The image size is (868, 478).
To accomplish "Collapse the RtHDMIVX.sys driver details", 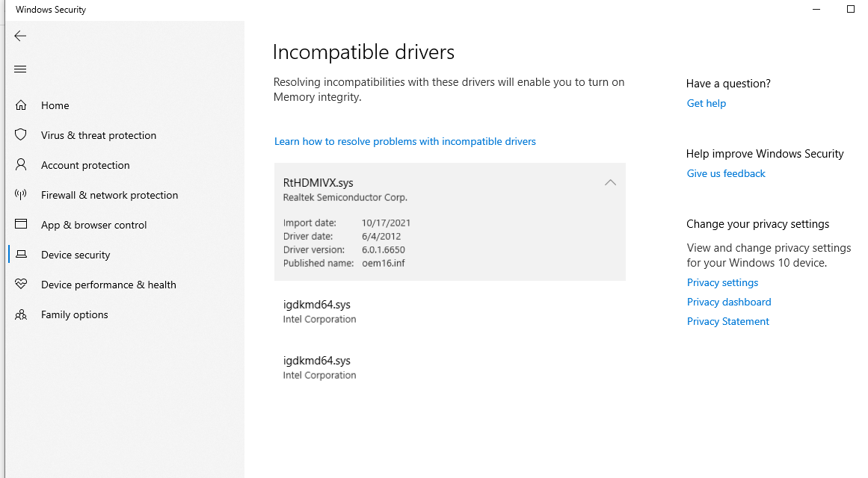I will coord(610,182).
